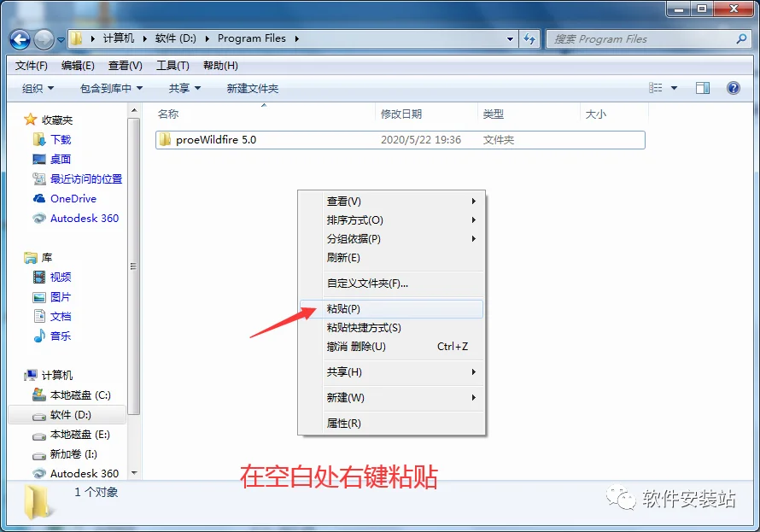Image resolution: width=760 pixels, height=532 pixels.
Task: Click the refresh button beside address bar
Action: tap(529, 38)
